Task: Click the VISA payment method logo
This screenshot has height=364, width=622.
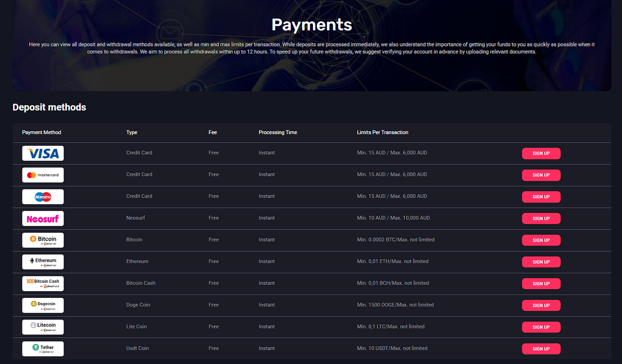Action: click(43, 153)
